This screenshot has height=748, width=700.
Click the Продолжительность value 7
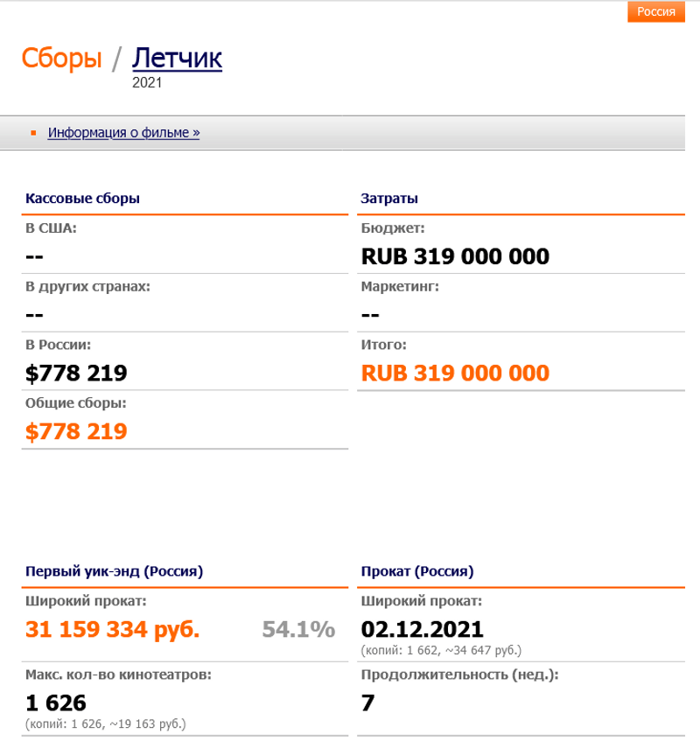(367, 703)
